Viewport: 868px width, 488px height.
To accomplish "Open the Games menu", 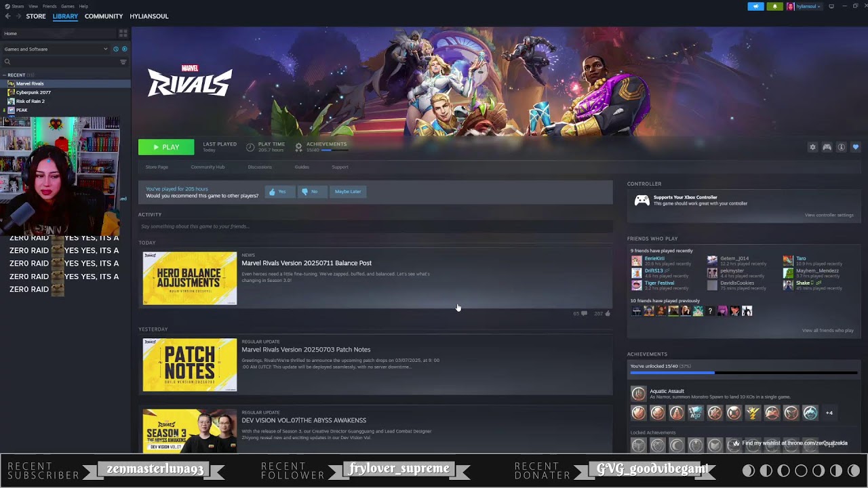I will [x=68, y=6].
